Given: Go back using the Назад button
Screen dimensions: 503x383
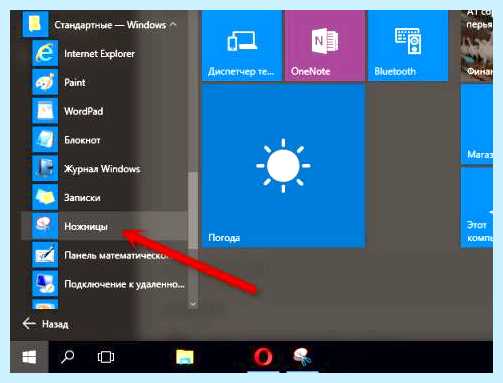Looking at the screenshot, I should pos(45,324).
